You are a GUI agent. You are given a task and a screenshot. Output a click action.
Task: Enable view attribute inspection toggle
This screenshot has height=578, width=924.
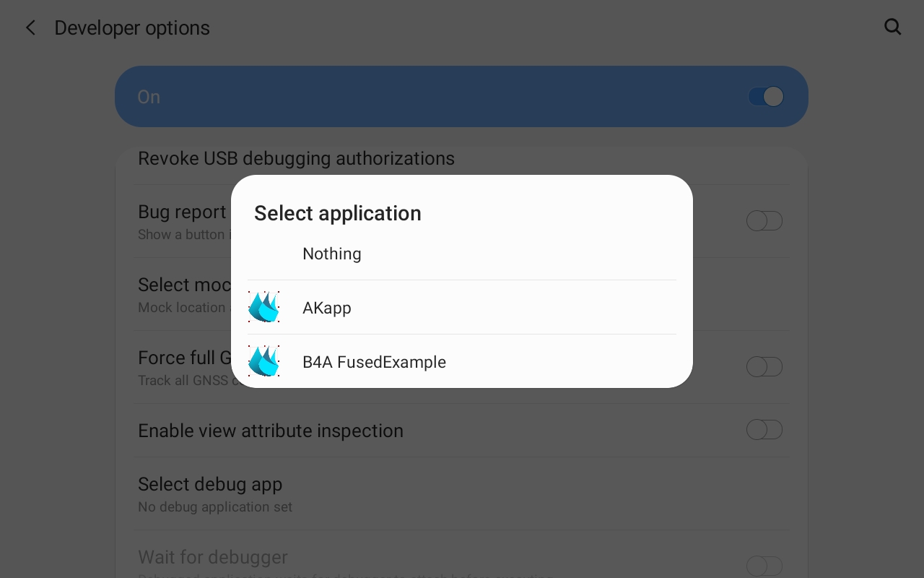[x=764, y=429]
